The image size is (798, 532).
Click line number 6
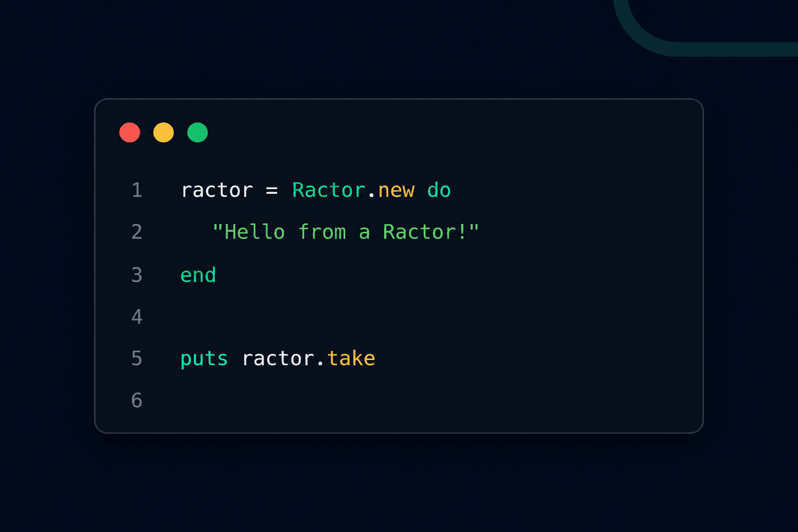(x=137, y=401)
